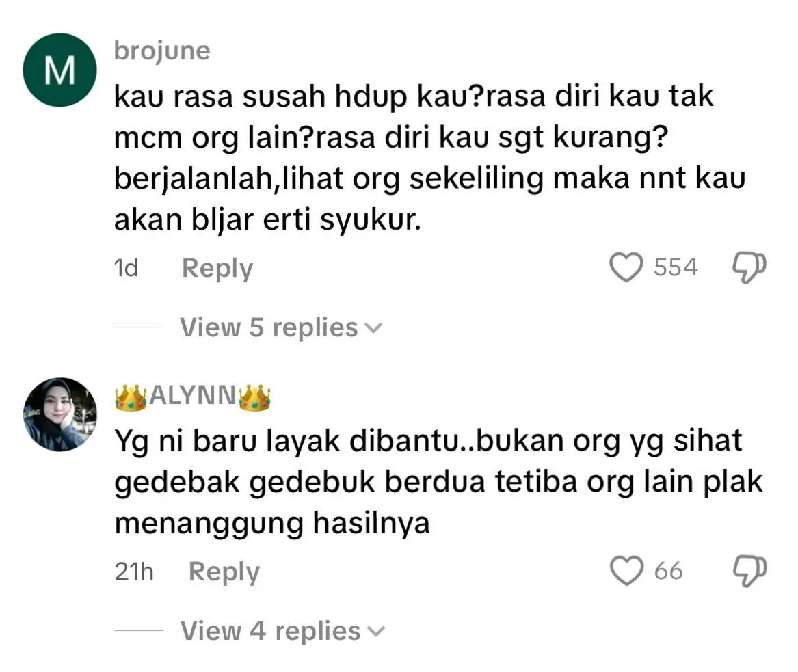Click the 66 likes count
The width and height of the screenshot is (798, 672).
click(x=668, y=571)
